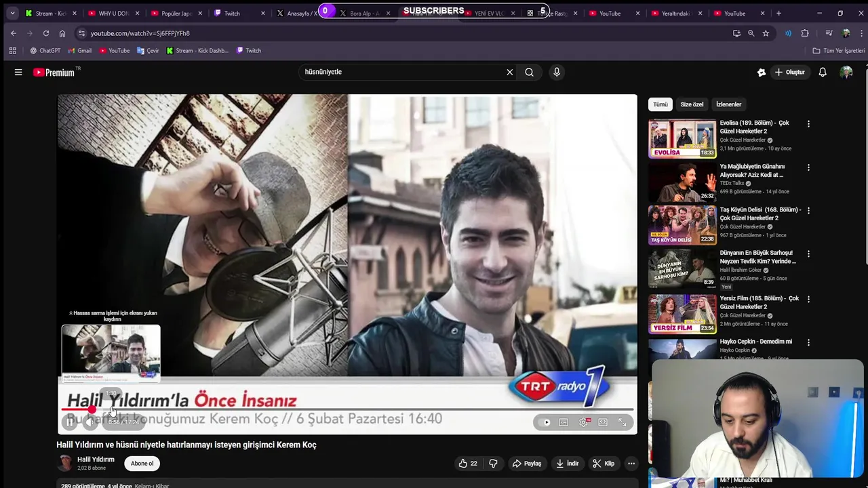Bookmark this page with the star

click(766, 33)
